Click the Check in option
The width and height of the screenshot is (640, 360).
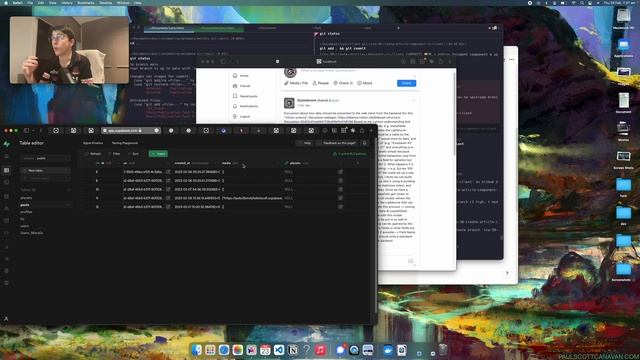point(343,83)
